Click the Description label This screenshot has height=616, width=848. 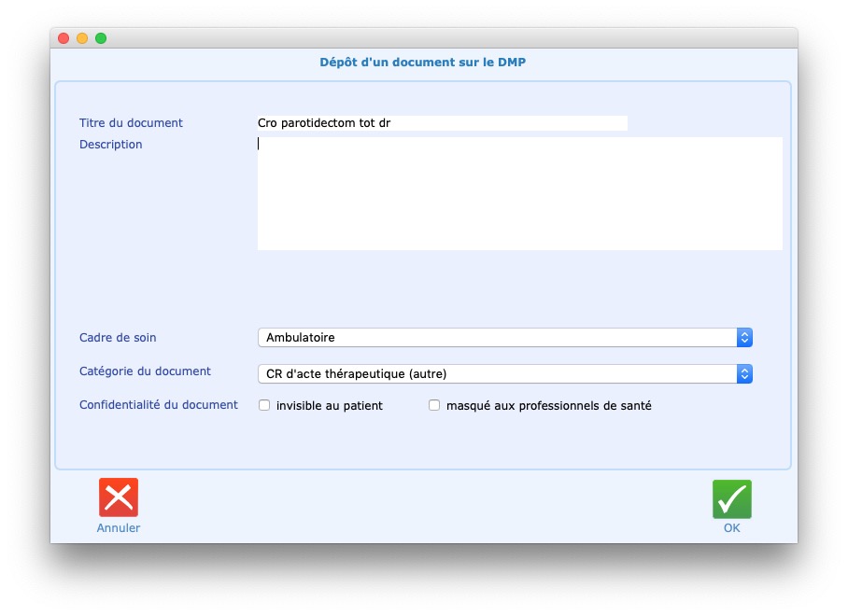pyautogui.click(x=111, y=145)
